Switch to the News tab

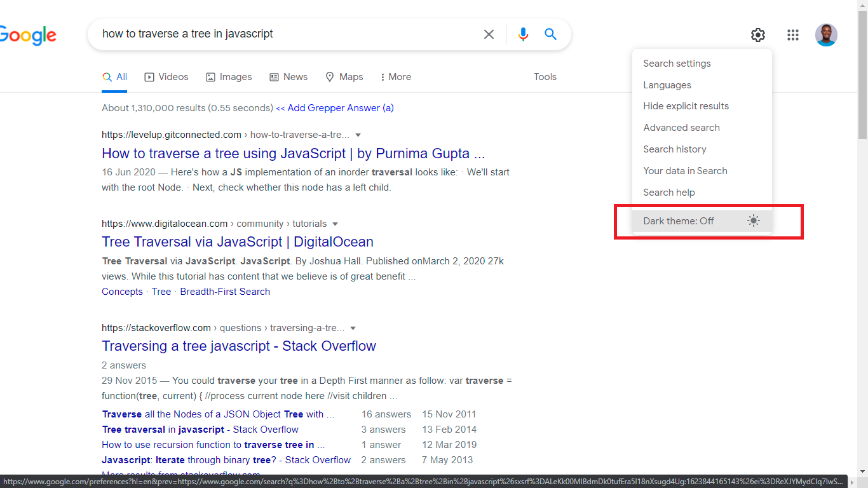click(x=288, y=77)
